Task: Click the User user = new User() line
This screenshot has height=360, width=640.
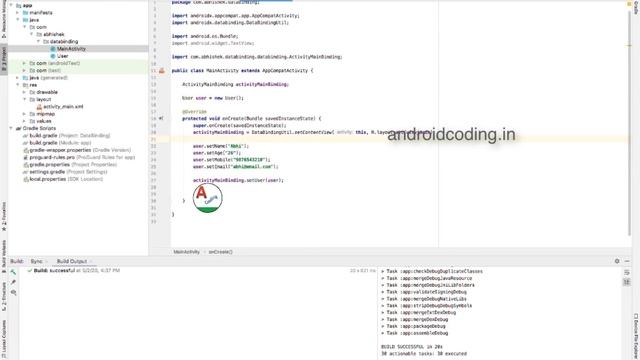Action: pos(213,98)
